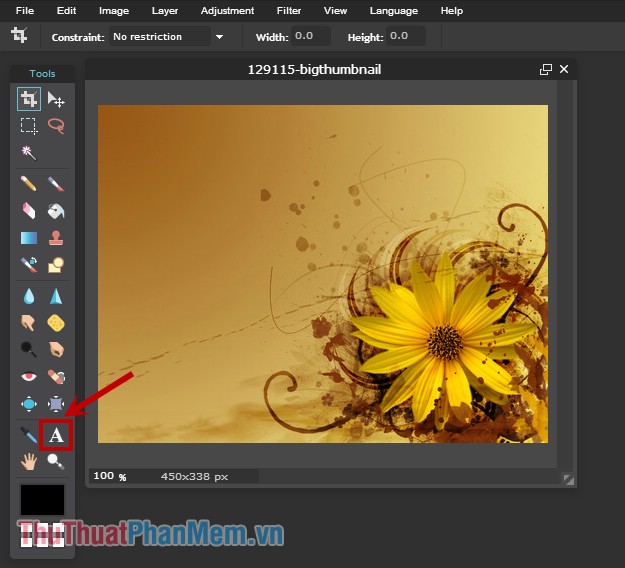Click the flower image canvas
This screenshot has height=568, width=625.
tap(323, 274)
